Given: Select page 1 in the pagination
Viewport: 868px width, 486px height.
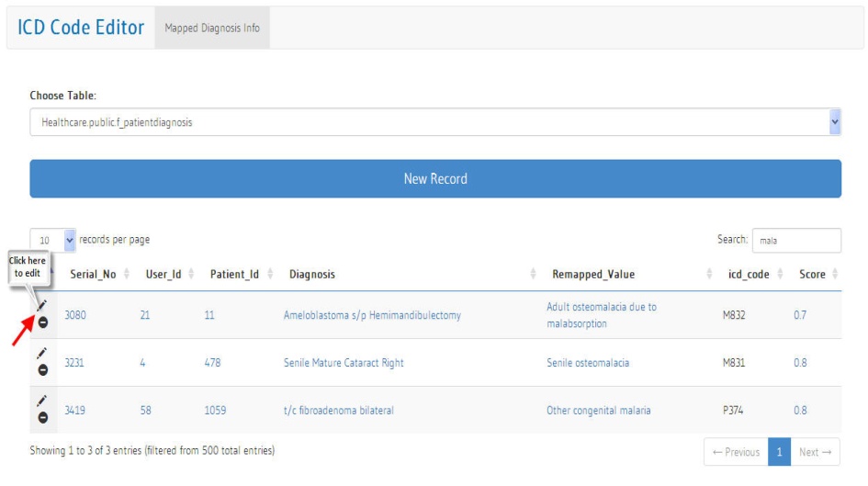Looking at the screenshot, I should coord(778,452).
